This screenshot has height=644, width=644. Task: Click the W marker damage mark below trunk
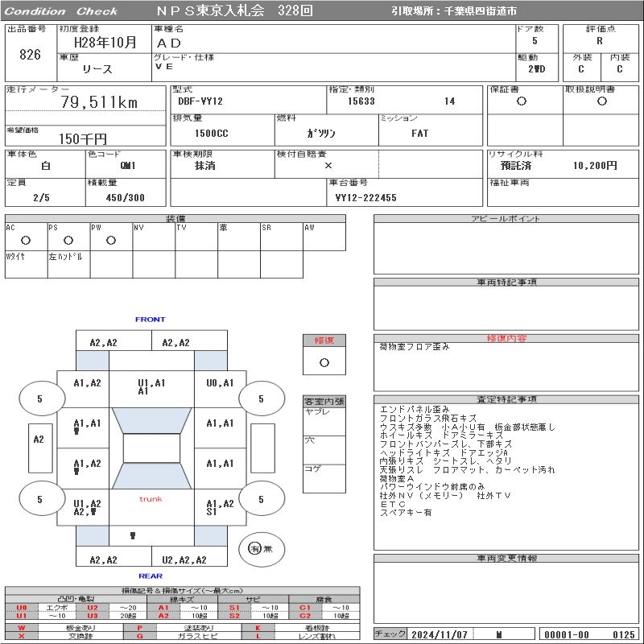[x=133, y=535]
